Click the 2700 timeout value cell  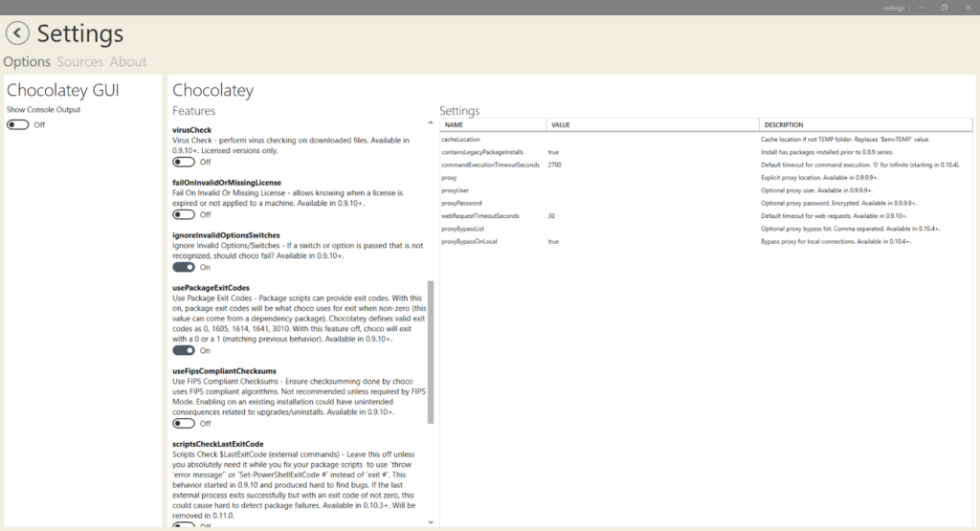[554, 165]
